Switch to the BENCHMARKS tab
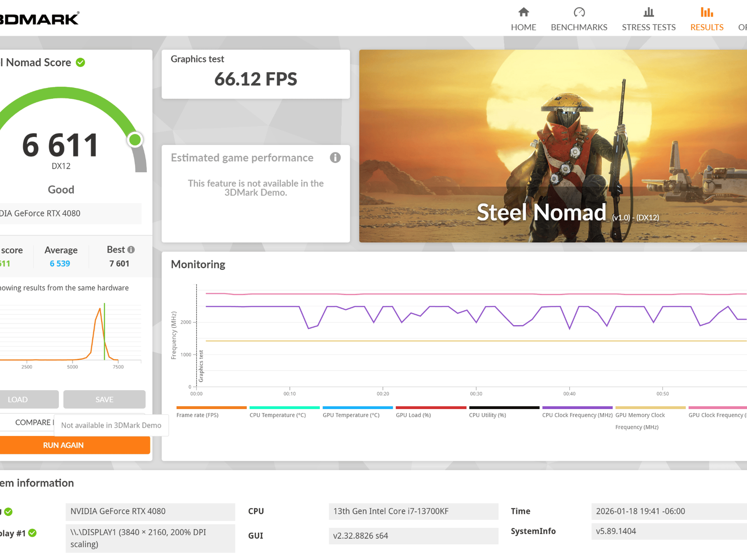The width and height of the screenshot is (747, 560). (x=579, y=27)
